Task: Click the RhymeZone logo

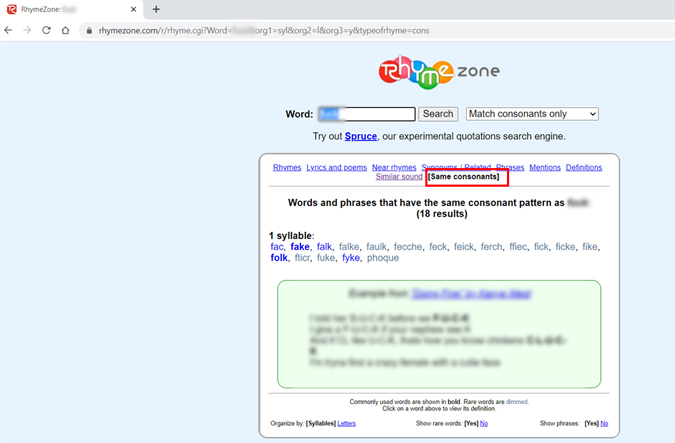Action: (x=439, y=72)
